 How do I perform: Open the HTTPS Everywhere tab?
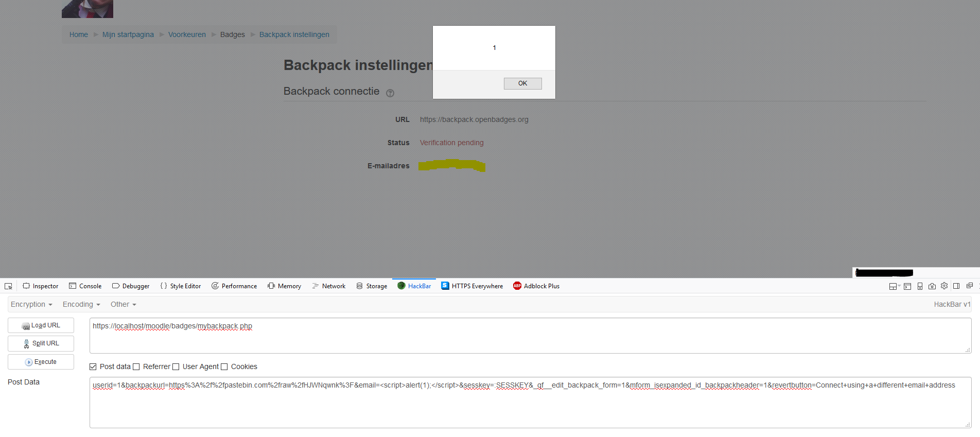click(x=472, y=286)
